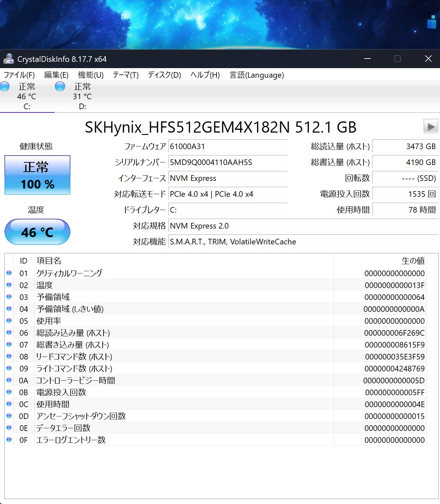This screenshot has width=440, height=504.
Task: Click the firmware field 61000A31
Action: pos(228,146)
